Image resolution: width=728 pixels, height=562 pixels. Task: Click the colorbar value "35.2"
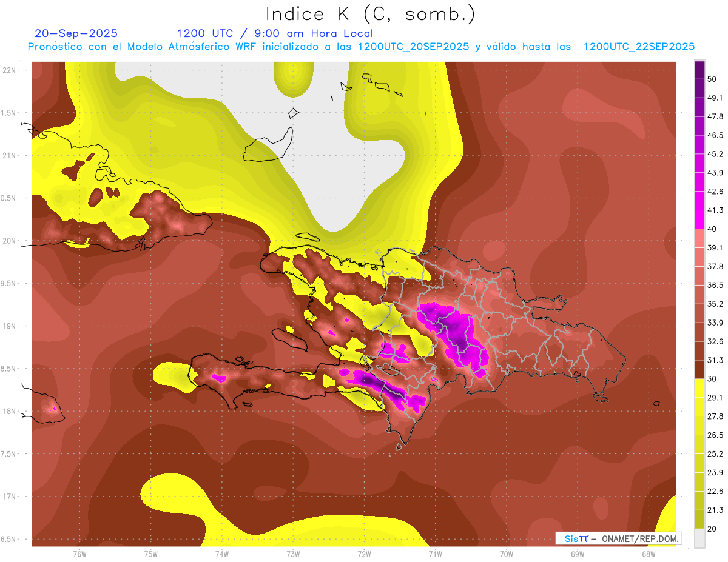[x=716, y=304]
